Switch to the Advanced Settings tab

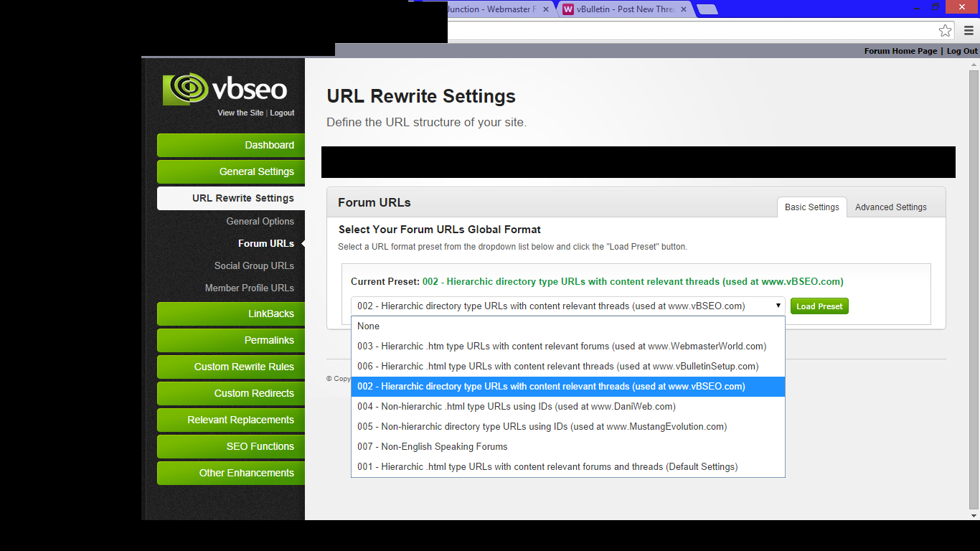890,207
